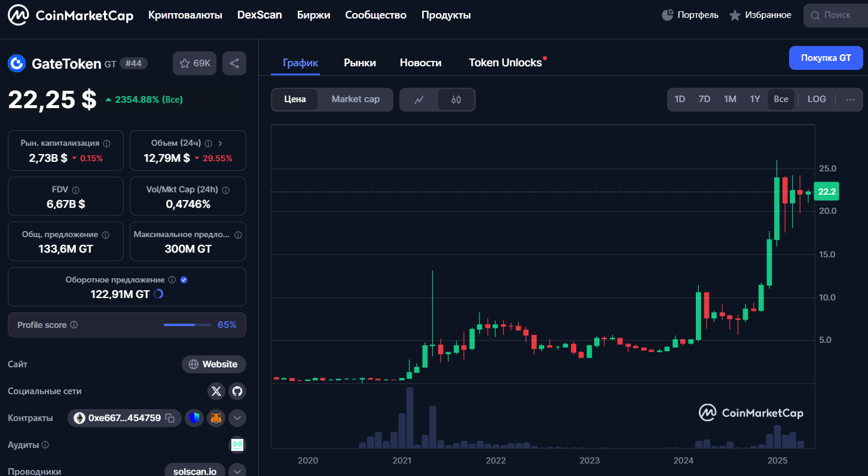The height and width of the screenshot is (476, 868).
Task: Click info icon beside FDV
Action: [75, 190]
